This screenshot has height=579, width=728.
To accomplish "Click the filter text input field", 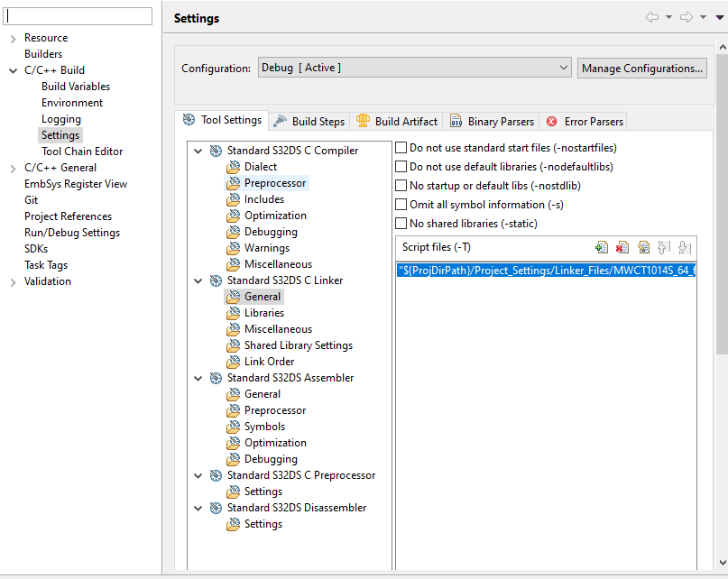I will [x=78, y=16].
